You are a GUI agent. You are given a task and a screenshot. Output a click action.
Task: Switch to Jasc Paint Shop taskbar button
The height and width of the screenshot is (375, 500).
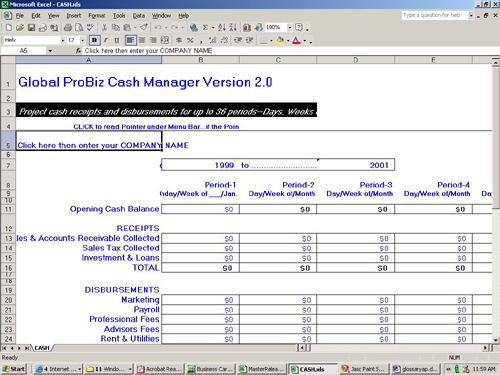click(364, 369)
